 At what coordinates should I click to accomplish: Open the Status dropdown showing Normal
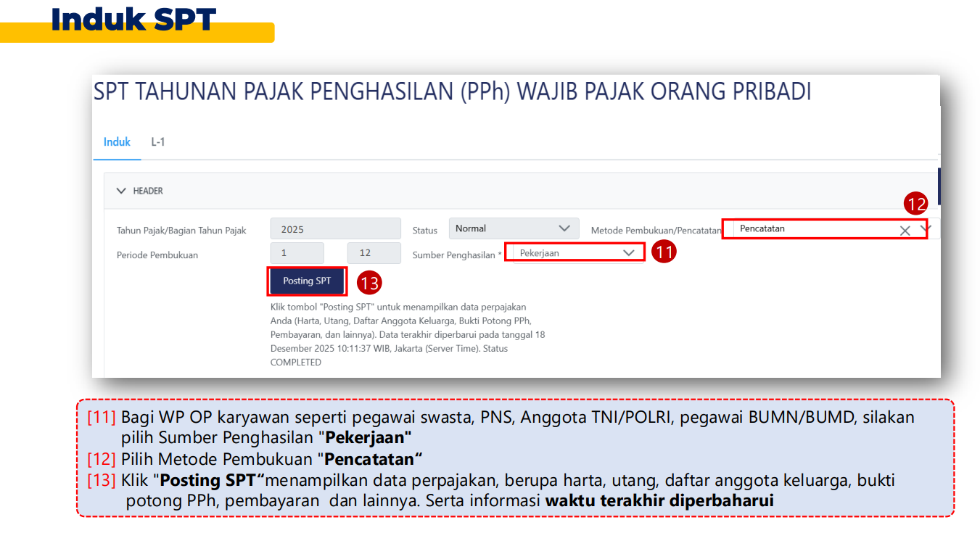click(514, 228)
